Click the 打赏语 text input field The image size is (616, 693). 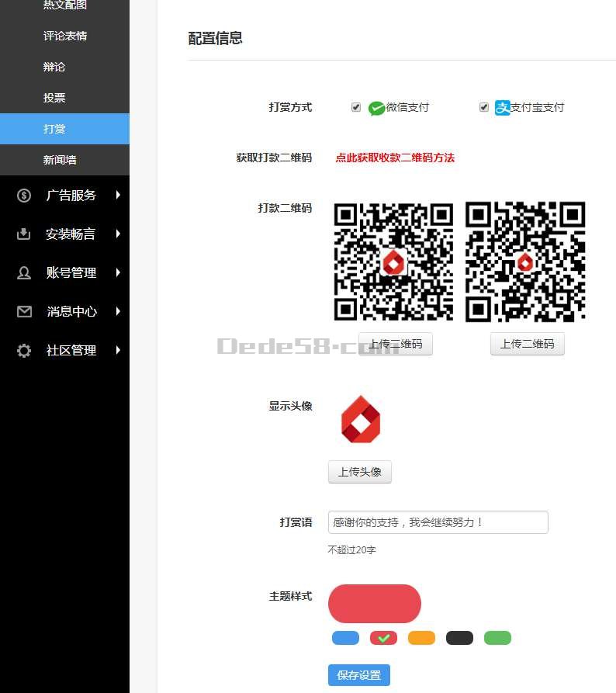point(438,522)
